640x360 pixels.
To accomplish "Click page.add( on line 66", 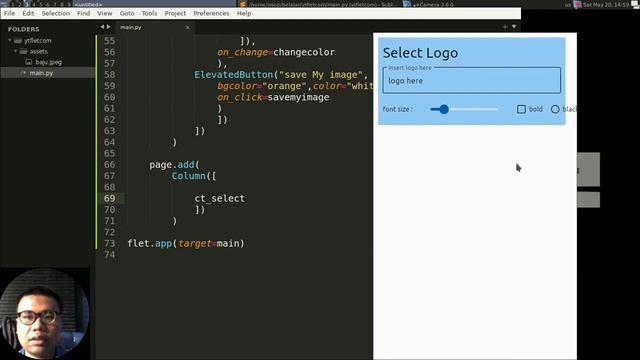I will click(x=174, y=164).
